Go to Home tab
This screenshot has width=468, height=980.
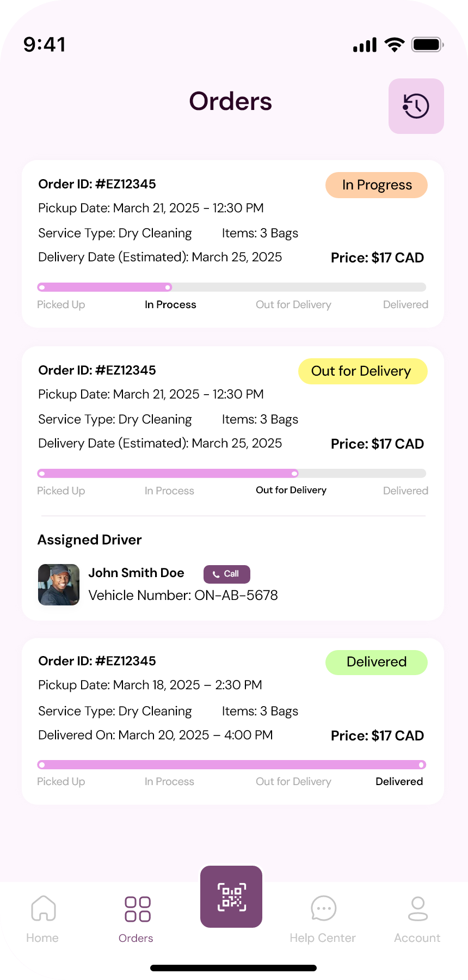coord(43,918)
